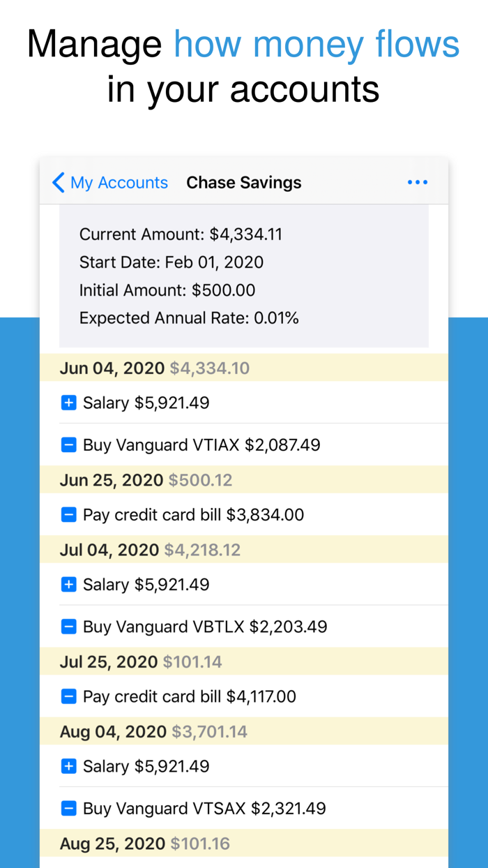Click minus icon on $3,834.00 credit card bill
This screenshot has width=488, height=868.
coord(68,515)
